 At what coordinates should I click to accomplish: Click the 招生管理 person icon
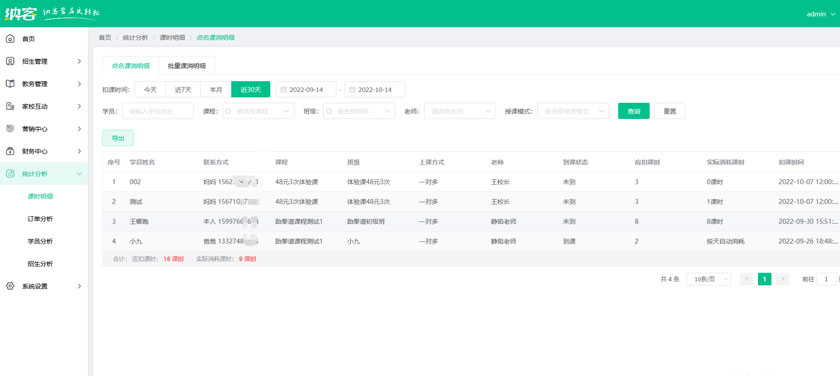pos(10,62)
